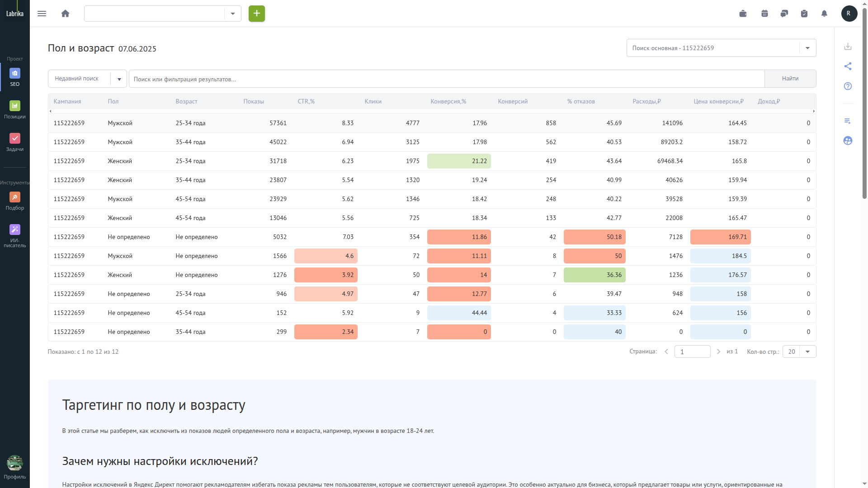Click the green plus add button
This screenshot has height=488, width=868.
(x=257, y=14)
